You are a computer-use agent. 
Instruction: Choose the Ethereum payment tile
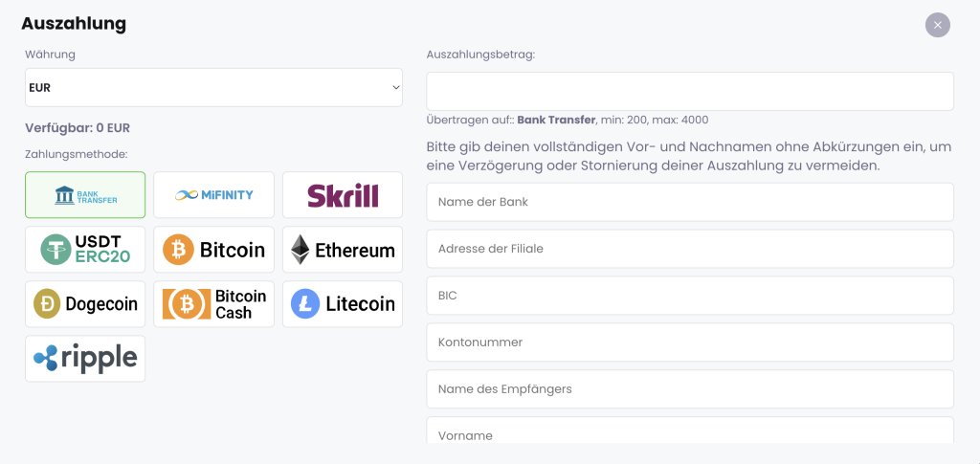click(x=343, y=250)
